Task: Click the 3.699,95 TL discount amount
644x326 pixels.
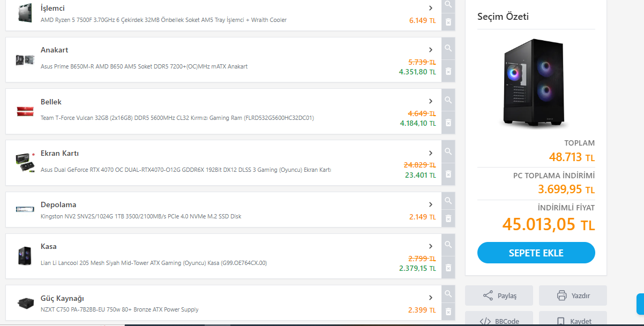Action: [566, 189]
